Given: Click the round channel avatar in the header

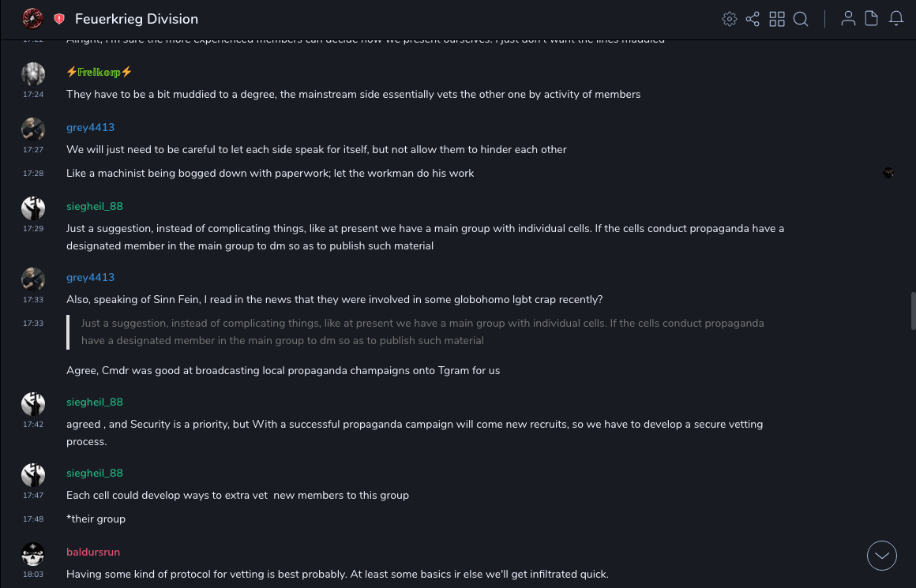Looking at the screenshot, I should tap(32, 18).
